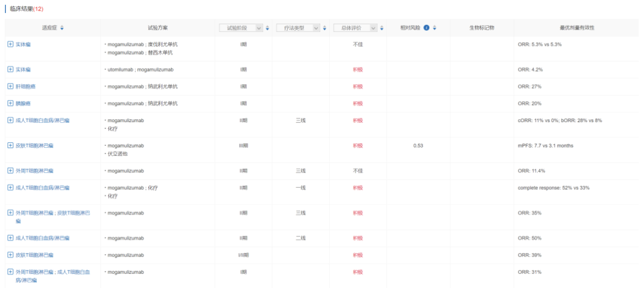The width and height of the screenshot is (644, 288).
Task: Click the 一线 therapy type cell
Action: click(301, 188)
